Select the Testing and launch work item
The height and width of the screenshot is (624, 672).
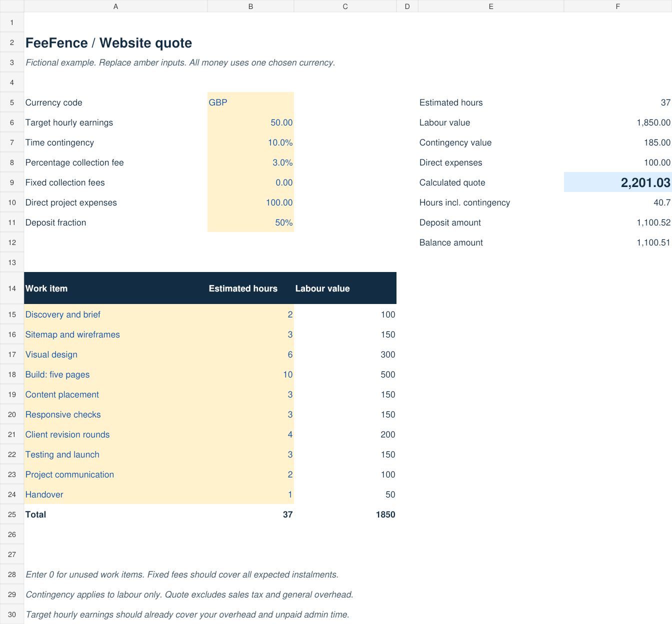(x=115, y=454)
